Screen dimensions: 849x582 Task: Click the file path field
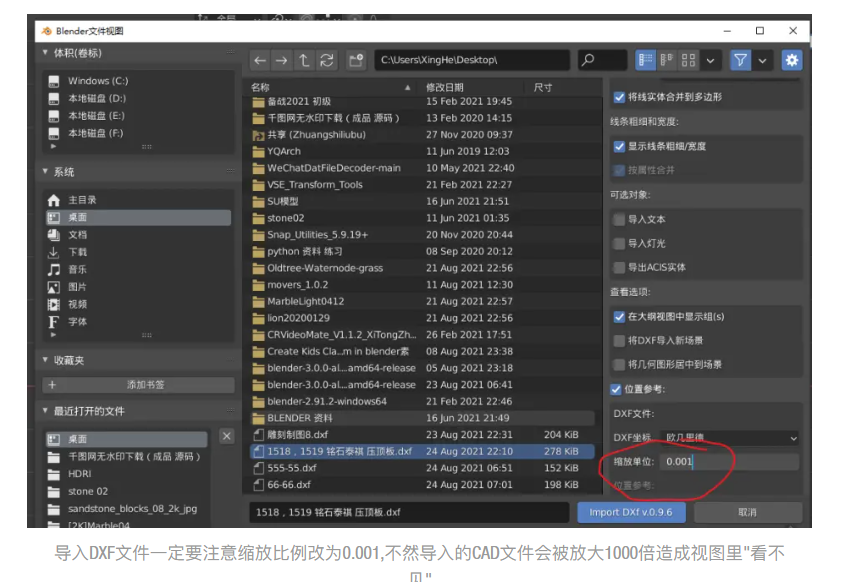pos(472,60)
